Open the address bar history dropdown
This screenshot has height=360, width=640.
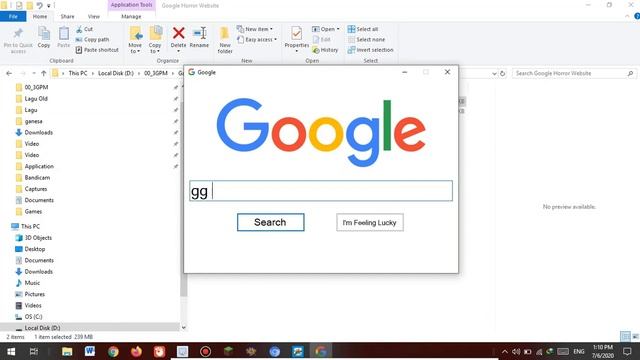tap(494, 73)
